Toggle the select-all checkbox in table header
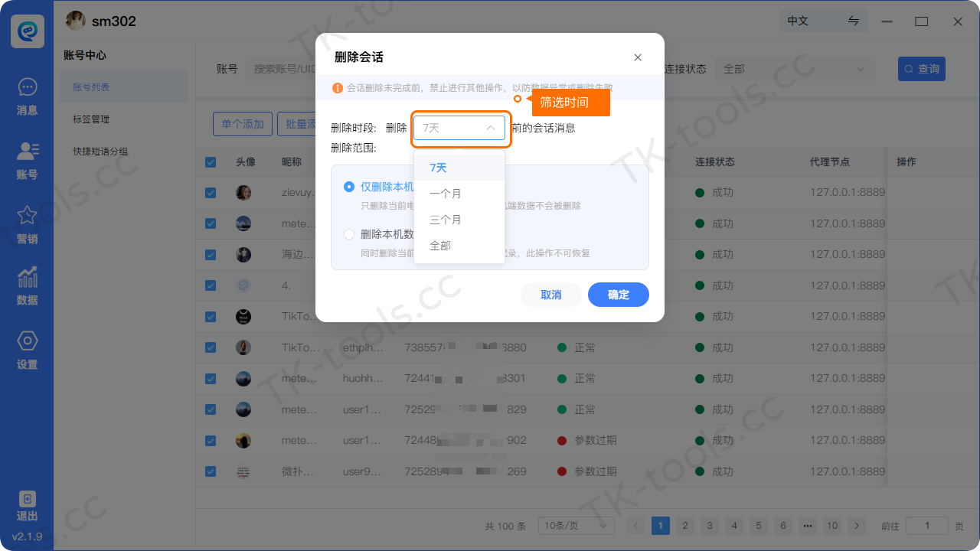 pyautogui.click(x=211, y=162)
